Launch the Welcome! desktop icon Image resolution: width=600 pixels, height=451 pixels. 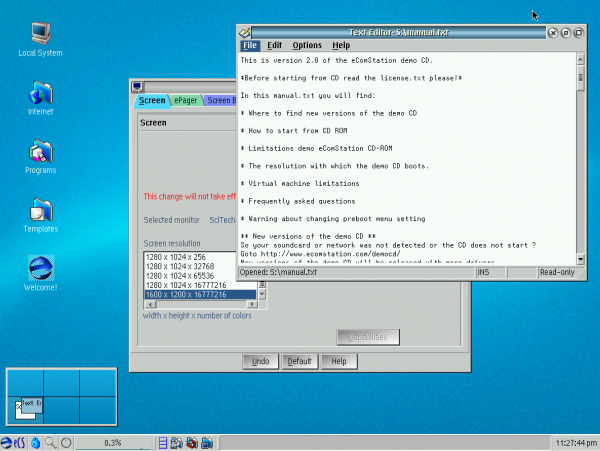(x=41, y=274)
